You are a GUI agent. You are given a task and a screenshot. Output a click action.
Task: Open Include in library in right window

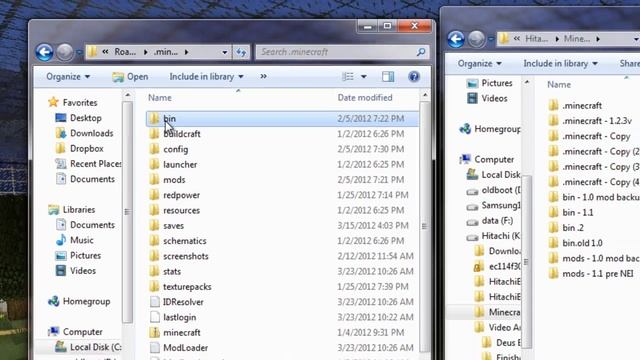[x=560, y=64]
